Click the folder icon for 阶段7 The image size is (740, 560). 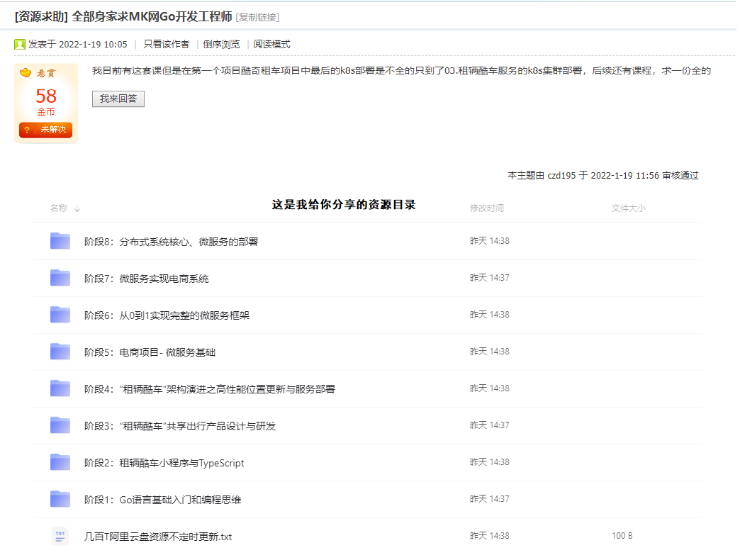coord(60,278)
